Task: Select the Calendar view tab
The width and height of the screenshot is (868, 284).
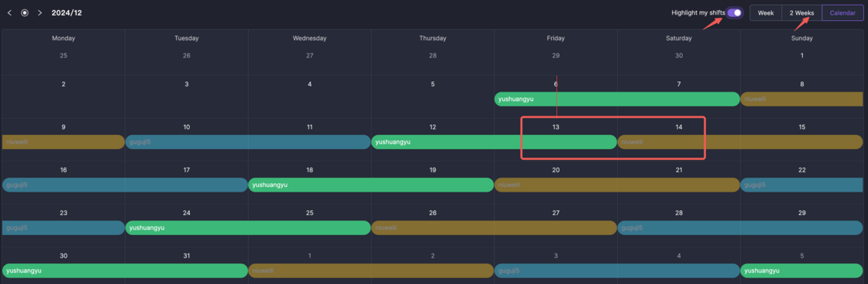Action: coord(842,12)
